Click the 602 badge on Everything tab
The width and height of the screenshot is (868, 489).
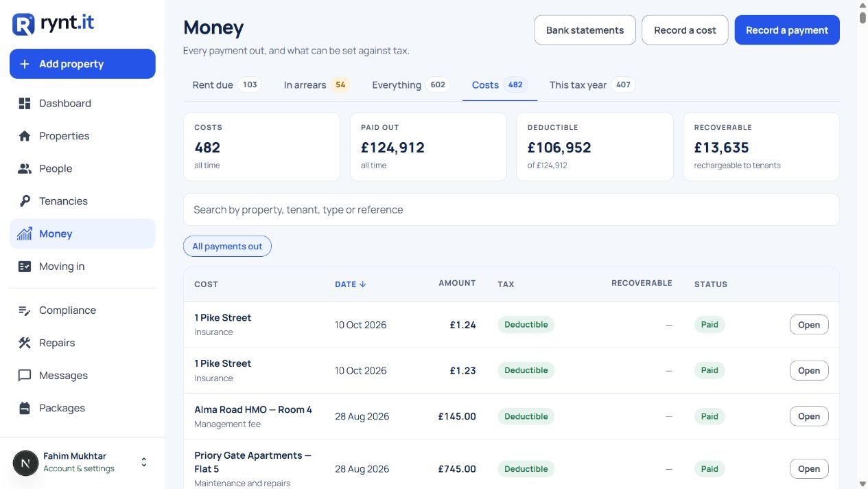(438, 85)
